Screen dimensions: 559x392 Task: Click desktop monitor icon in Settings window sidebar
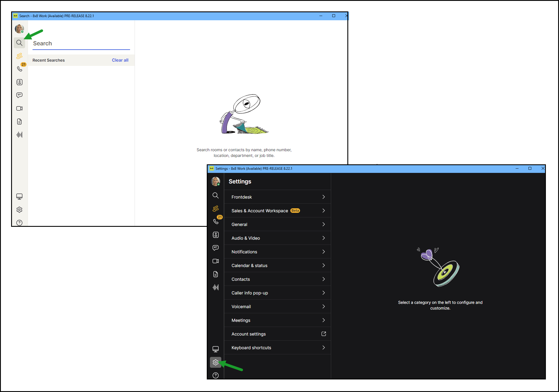click(x=216, y=349)
